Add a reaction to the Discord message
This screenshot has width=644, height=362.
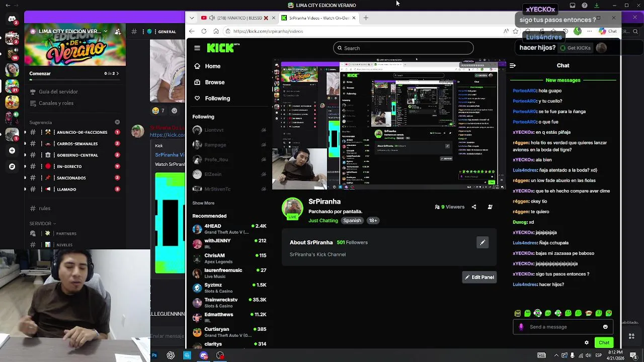pyautogui.click(x=175, y=111)
